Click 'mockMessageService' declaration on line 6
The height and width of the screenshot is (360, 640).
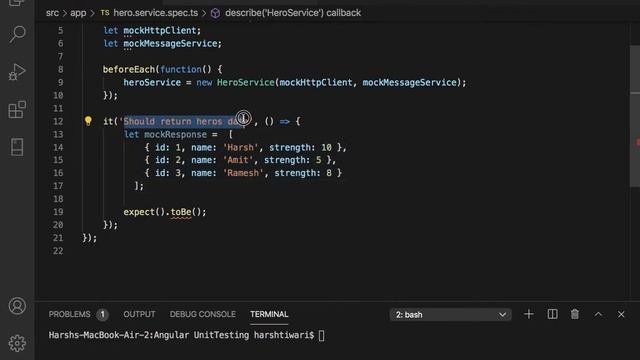(x=170, y=44)
